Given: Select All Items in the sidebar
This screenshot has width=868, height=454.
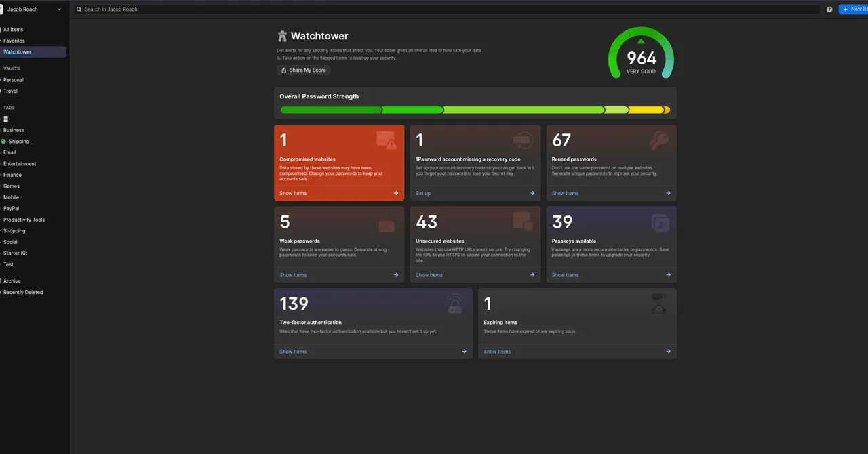Looking at the screenshot, I should [14, 29].
